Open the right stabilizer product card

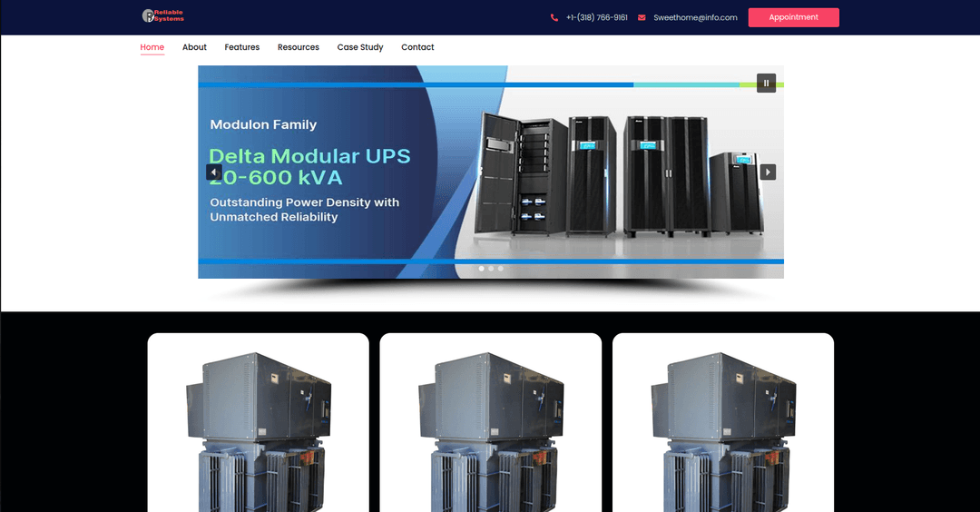723,423
